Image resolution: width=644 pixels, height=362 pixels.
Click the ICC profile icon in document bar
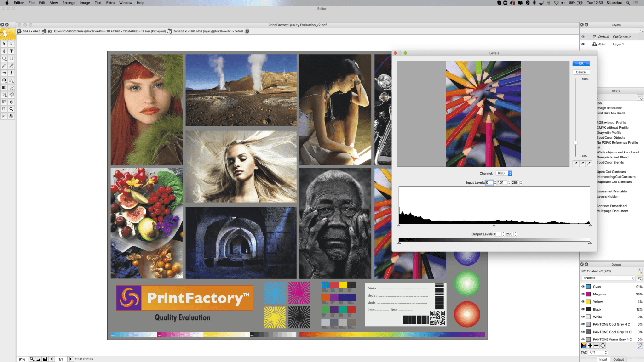click(x=50, y=31)
